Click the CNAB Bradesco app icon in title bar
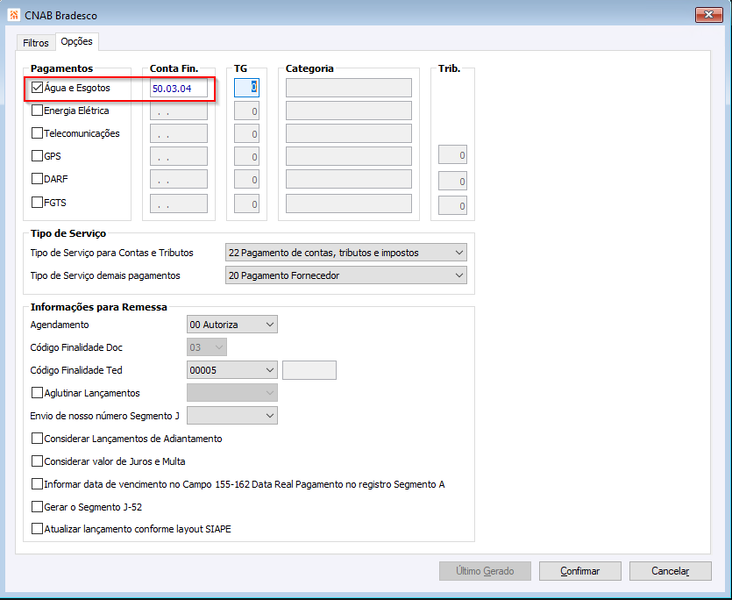This screenshot has width=732, height=600. tap(14, 15)
